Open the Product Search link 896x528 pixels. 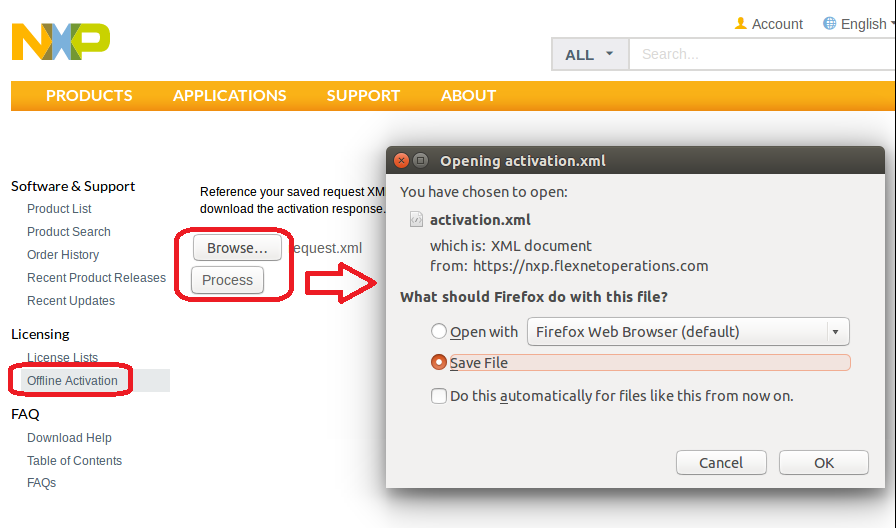coord(69,231)
